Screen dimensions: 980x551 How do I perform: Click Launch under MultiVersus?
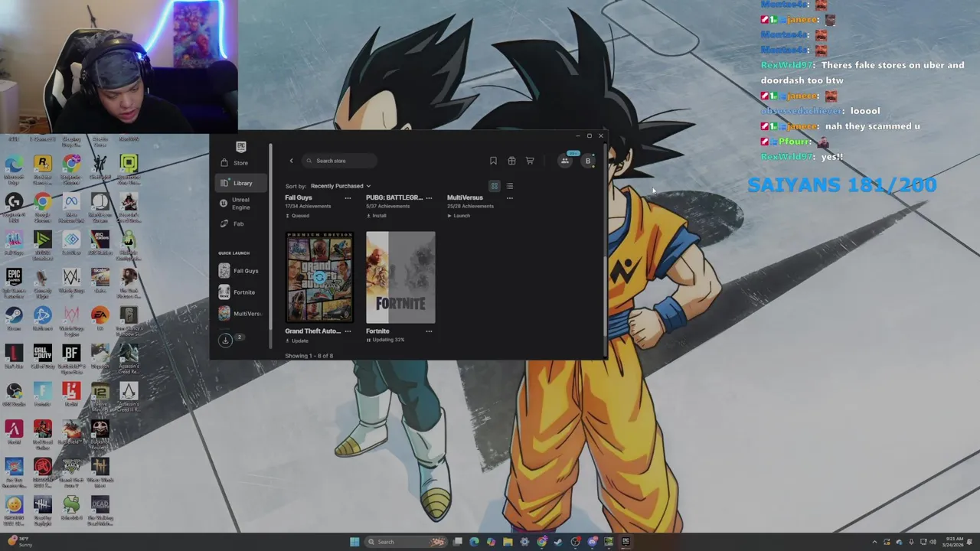pyautogui.click(x=459, y=216)
